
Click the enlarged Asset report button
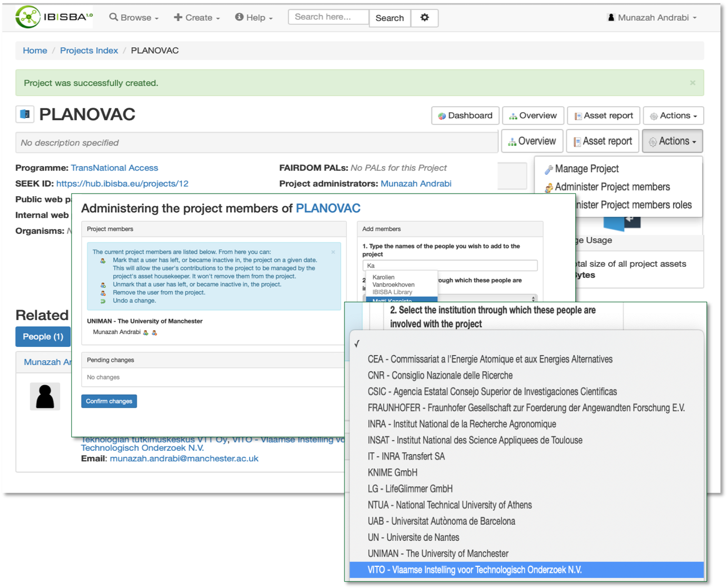pyautogui.click(x=602, y=141)
